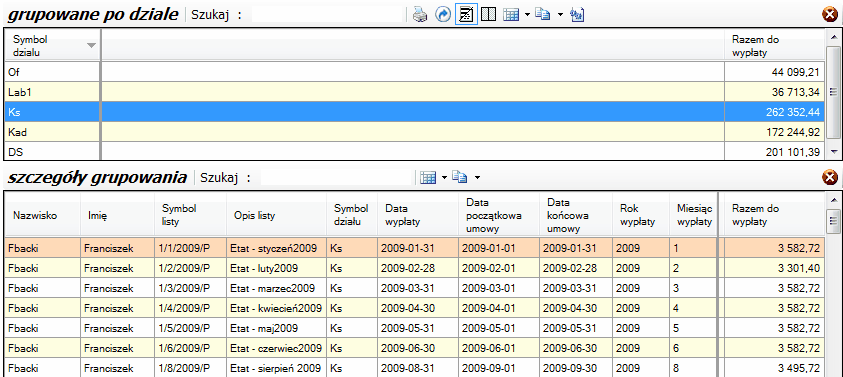The width and height of the screenshot is (843, 377).
Task: Click the amount 3 301,40
Action: pyautogui.click(x=798, y=268)
